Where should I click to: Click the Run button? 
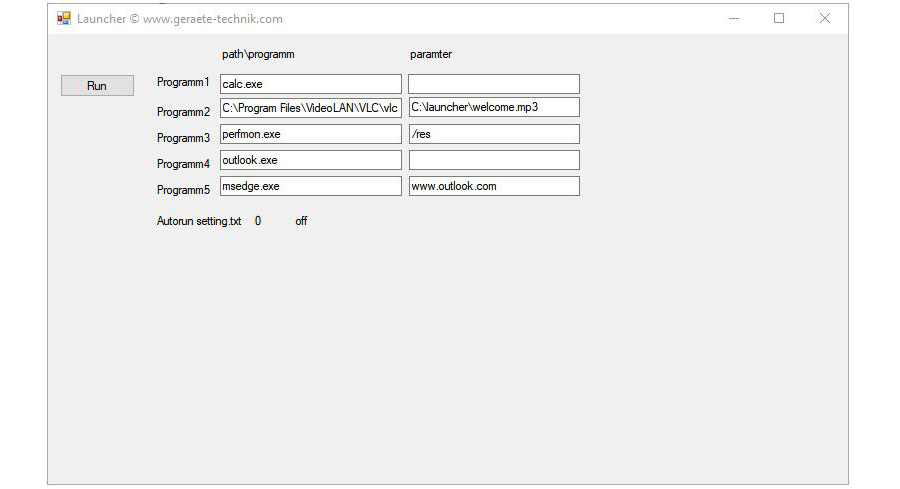[x=97, y=86]
